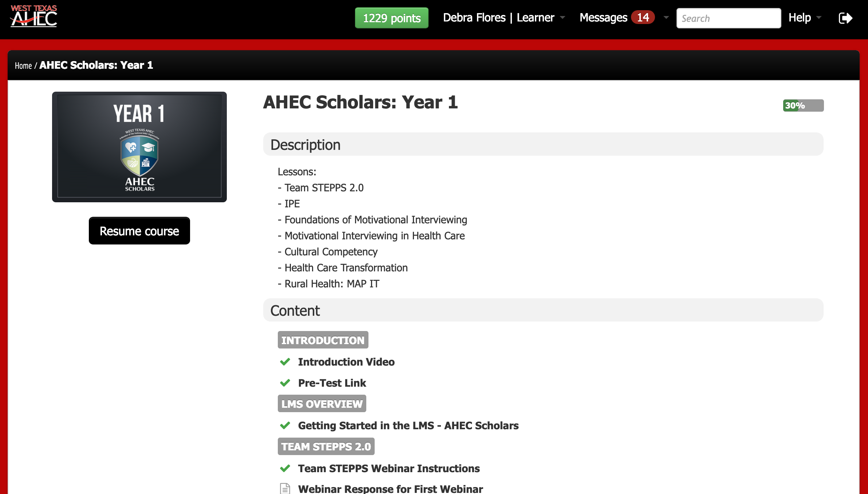This screenshot has height=494, width=868.
Task: Click the "Cultural Competency" lesson text
Action: click(x=331, y=252)
